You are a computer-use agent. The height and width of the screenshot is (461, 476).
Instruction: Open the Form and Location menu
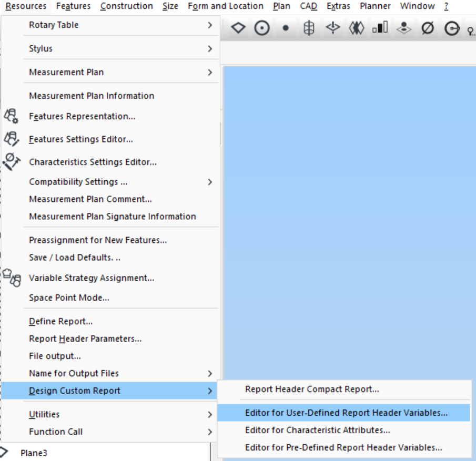click(x=226, y=6)
